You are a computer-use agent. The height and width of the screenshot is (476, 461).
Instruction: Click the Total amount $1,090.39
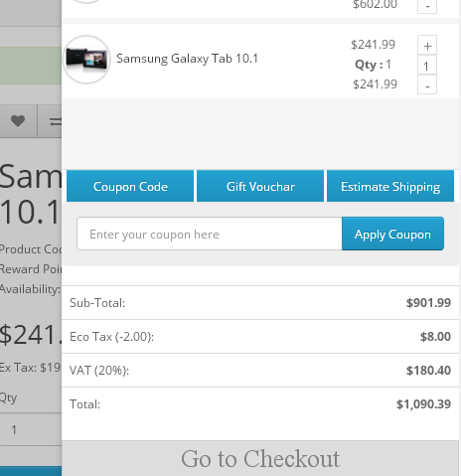423,404
